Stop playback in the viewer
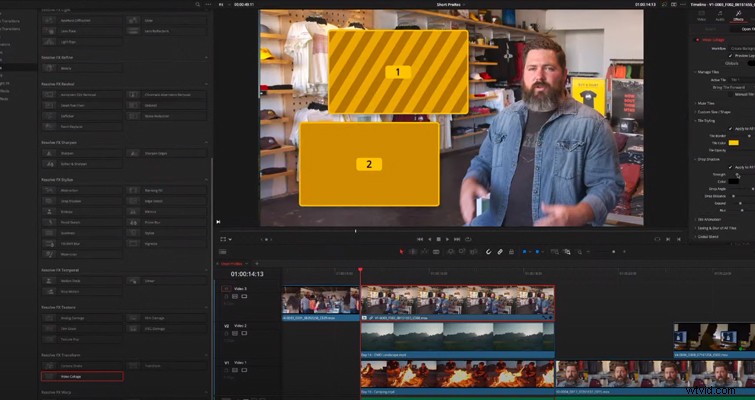Screen dimensions: 755x400 [438, 239]
